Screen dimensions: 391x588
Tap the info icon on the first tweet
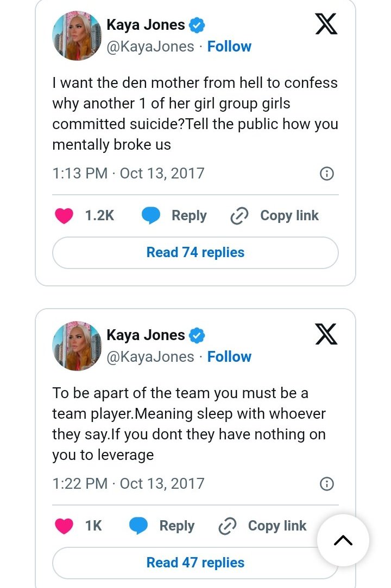coord(326,174)
